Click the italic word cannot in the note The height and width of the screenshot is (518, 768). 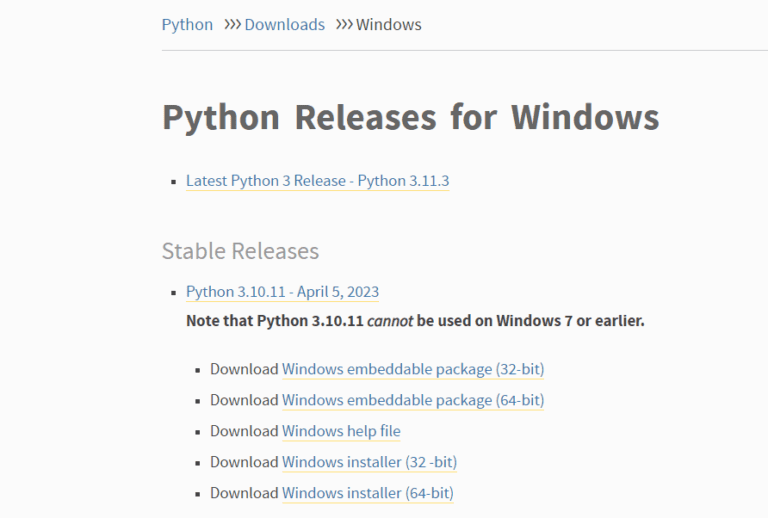[x=390, y=321]
